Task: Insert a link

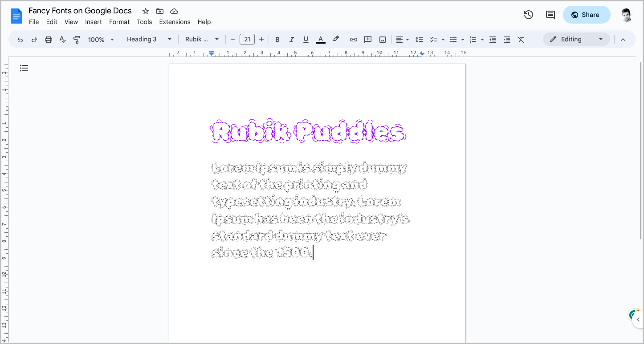Action: click(x=353, y=39)
